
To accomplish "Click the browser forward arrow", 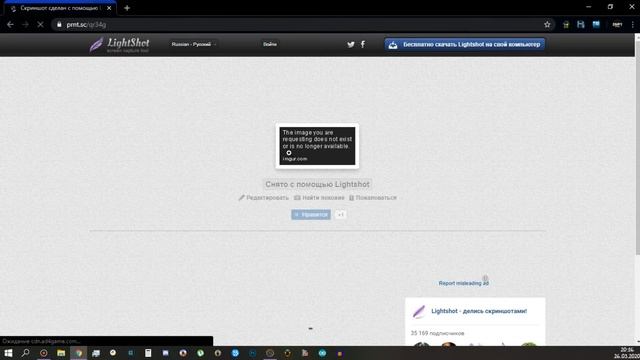I will tap(25, 24).
